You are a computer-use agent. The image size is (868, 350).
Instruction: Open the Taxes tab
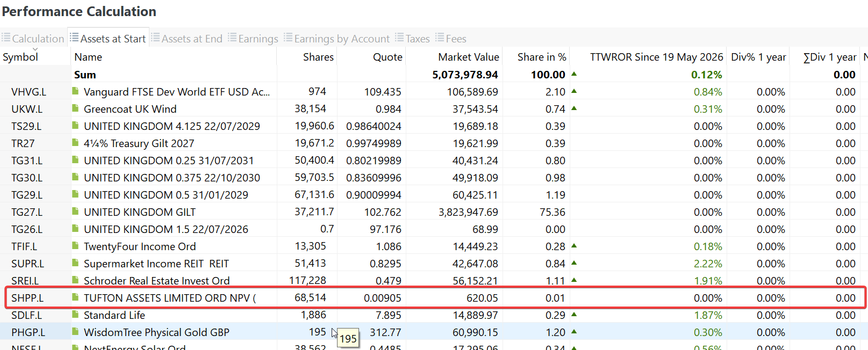click(x=412, y=39)
